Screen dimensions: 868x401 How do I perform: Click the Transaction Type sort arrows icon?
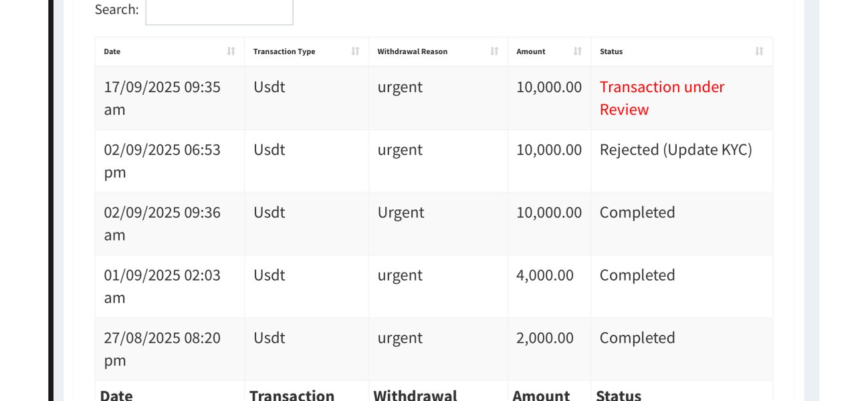(356, 51)
